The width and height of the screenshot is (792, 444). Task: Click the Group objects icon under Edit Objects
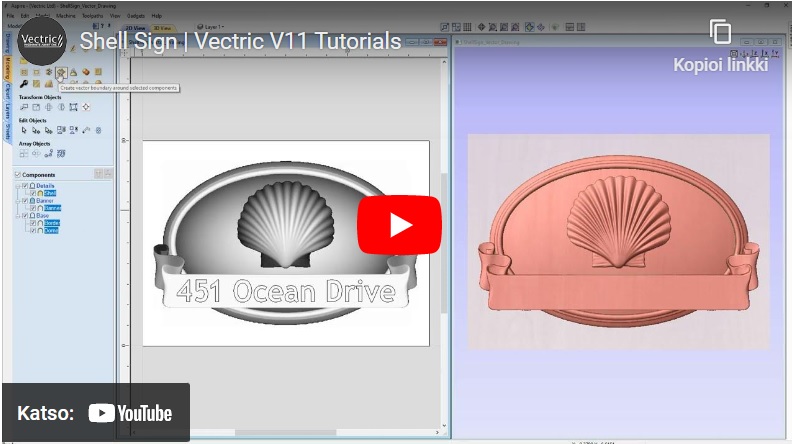[x=61, y=130]
